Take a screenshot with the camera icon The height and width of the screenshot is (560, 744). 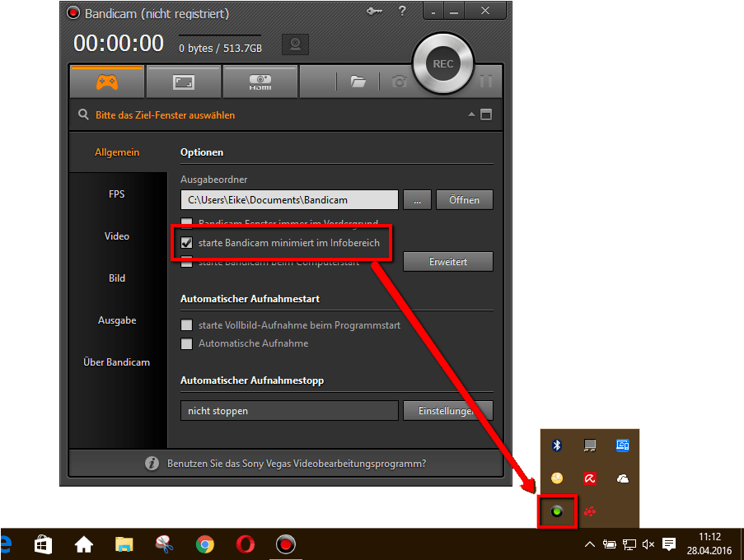400,82
